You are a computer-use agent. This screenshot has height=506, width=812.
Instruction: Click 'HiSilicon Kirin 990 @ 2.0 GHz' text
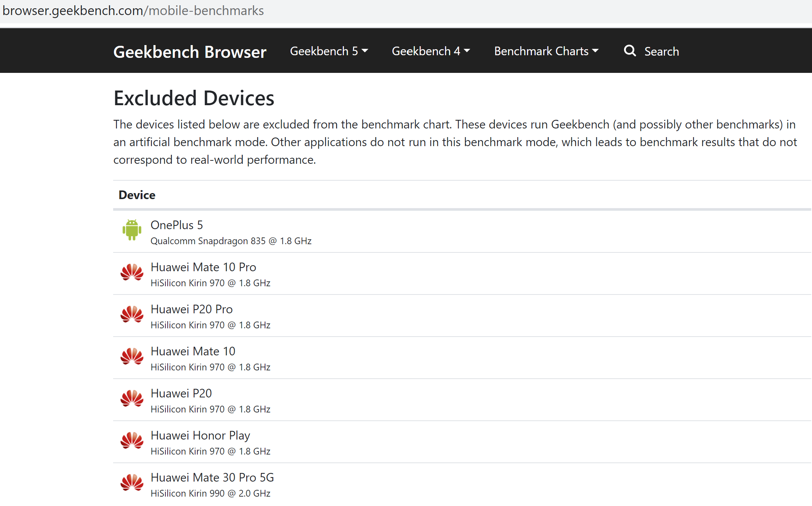coord(211,493)
